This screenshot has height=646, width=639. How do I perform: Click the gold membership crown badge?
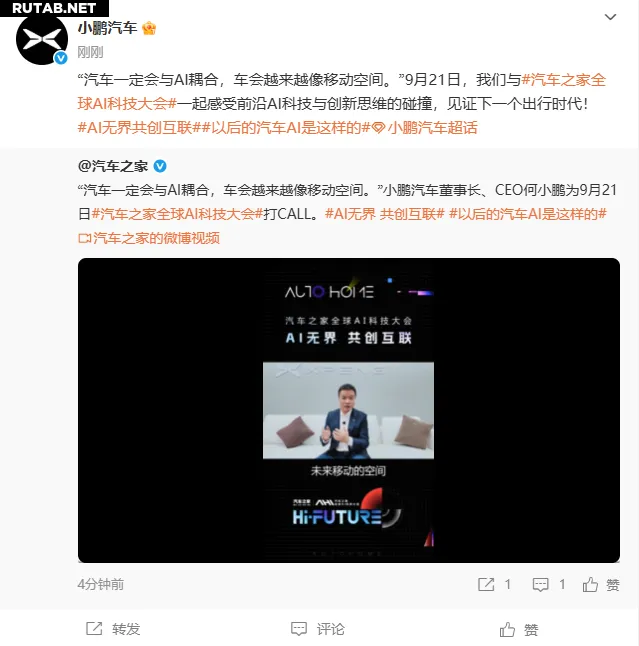click(149, 28)
